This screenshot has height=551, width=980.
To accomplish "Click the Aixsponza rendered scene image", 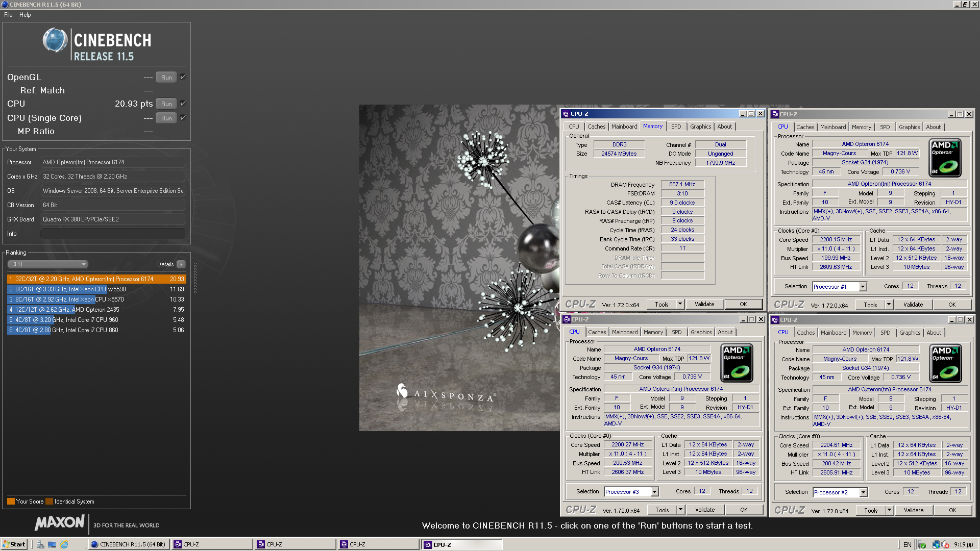I will [x=459, y=268].
